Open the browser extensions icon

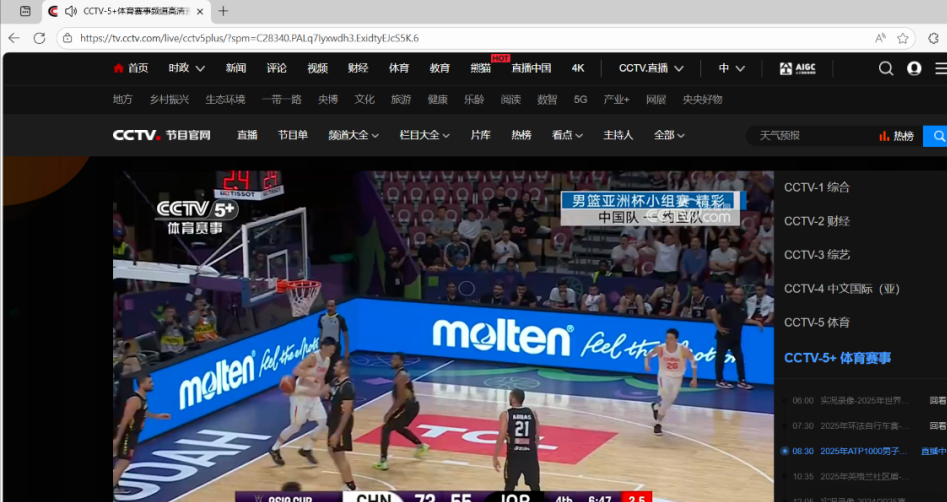coord(933,38)
